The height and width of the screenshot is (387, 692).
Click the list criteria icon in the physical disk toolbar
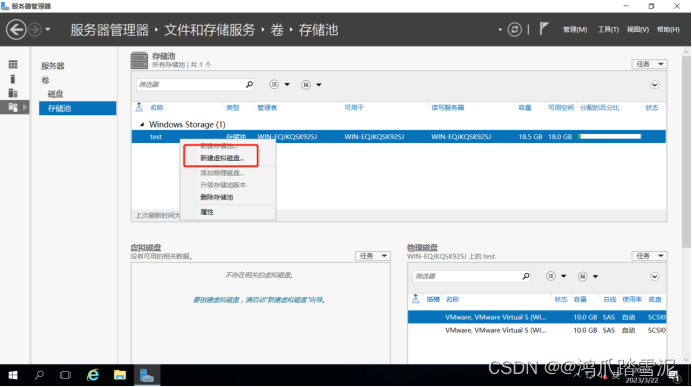click(x=551, y=276)
